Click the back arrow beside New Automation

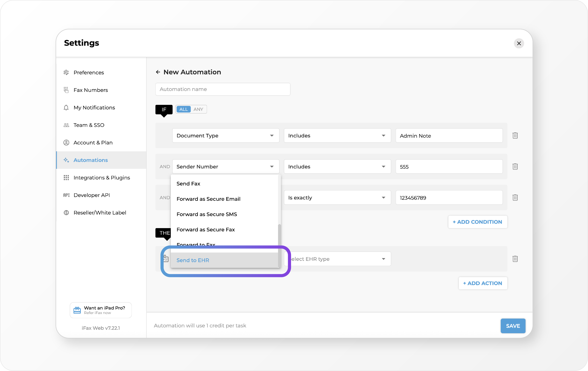point(158,72)
